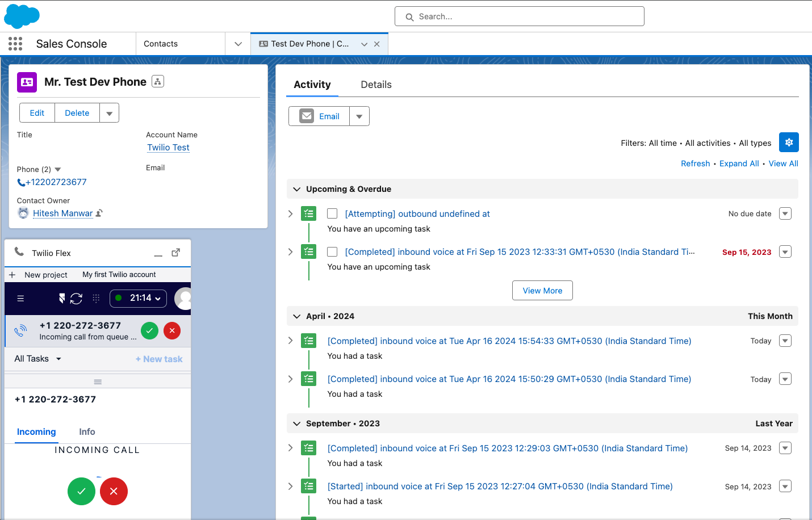This screenshot has width=812, height=520.
Task: Click the Twilio Flex logo icon
Action: (x=62, y=299)
